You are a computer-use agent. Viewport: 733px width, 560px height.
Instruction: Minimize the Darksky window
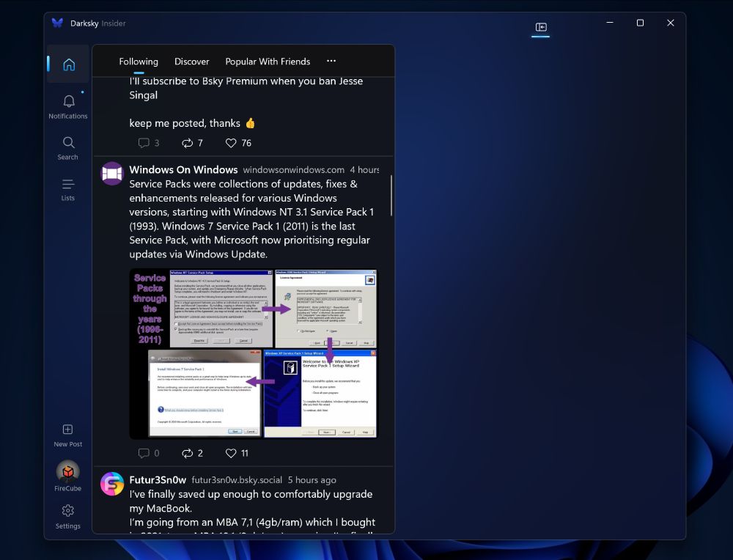click(610, 23)
